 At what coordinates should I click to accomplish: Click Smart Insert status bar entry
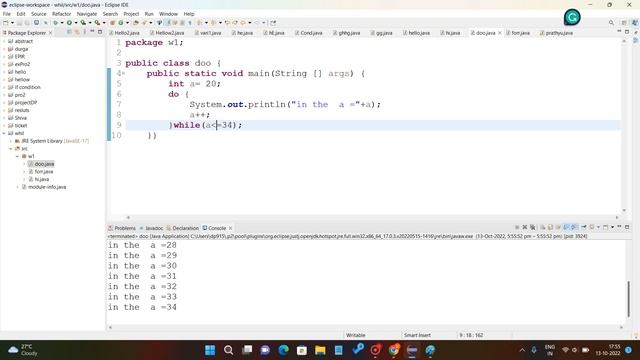tap(417, 335)
